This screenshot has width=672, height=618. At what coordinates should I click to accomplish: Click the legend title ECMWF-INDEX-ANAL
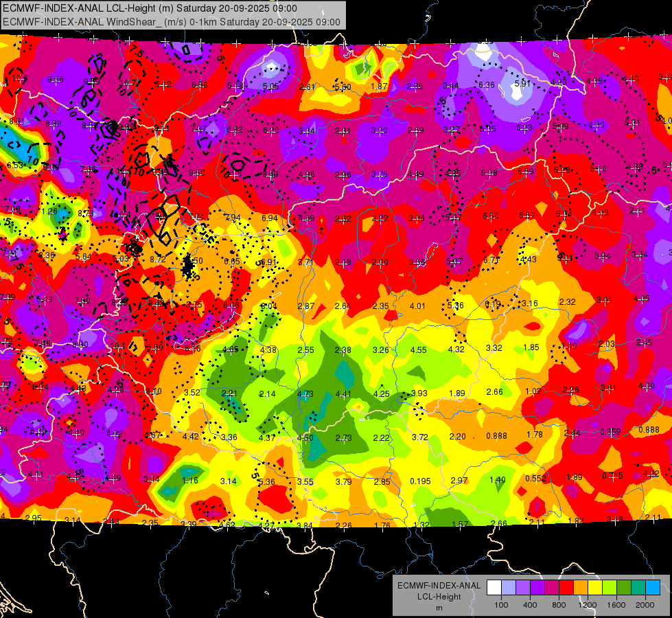439,586
